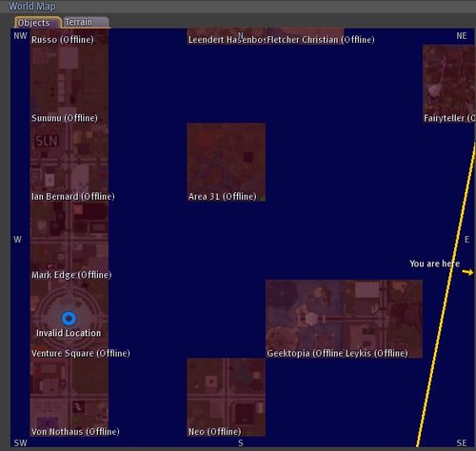This screenshot has width=476, height=451.
Task: Click the Leendert Hasenbos region at top
Action: (226, 36)
